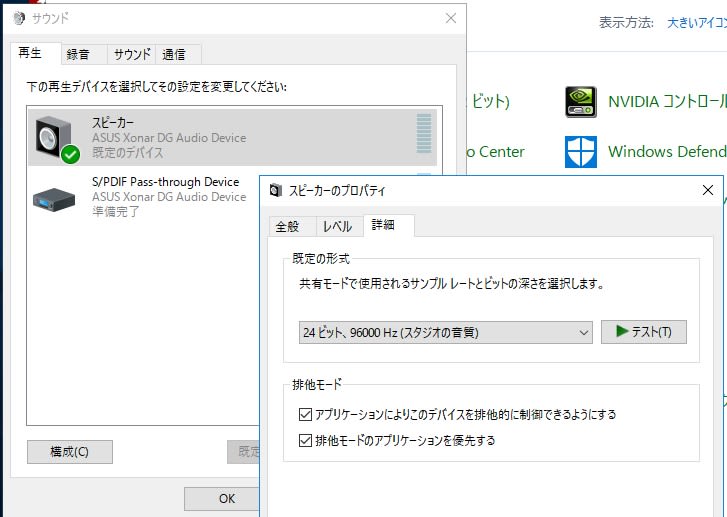Open the Windows Defender link in Control Panel
The image size is (727, 517).
668,152
